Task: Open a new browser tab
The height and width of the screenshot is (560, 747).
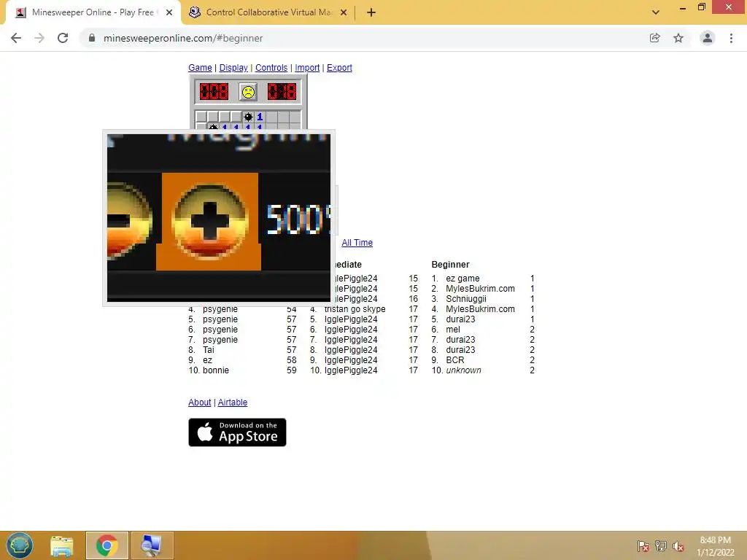Action: click(x=371, y=13)
